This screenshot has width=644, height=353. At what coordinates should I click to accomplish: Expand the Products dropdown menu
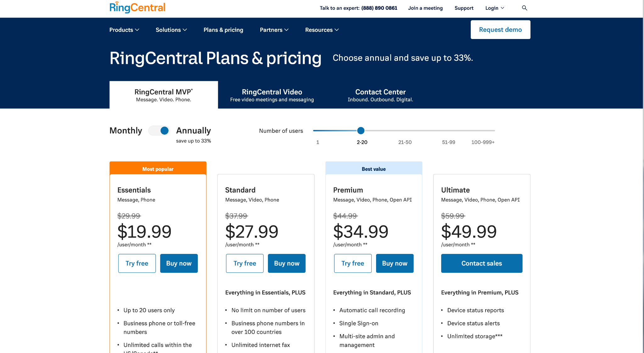tap(124, 30)
